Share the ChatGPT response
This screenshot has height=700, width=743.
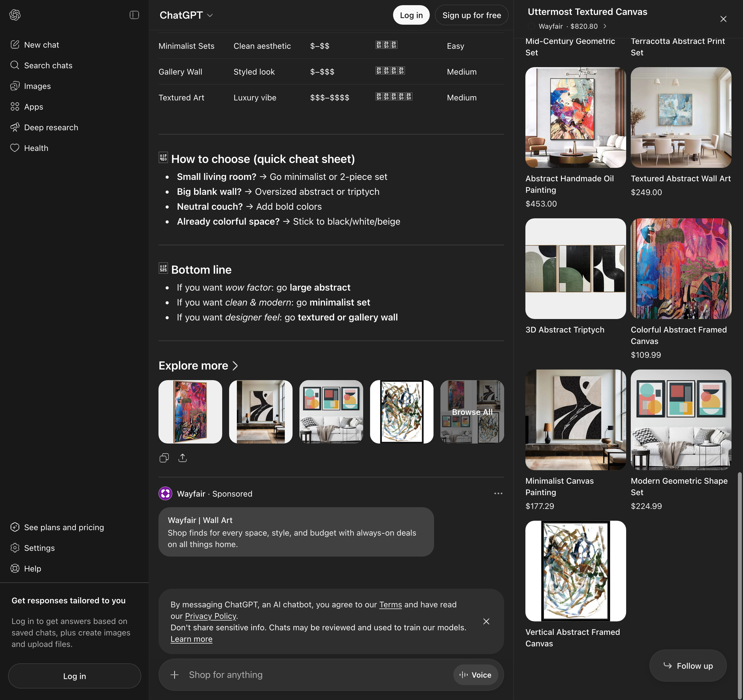pyautogui.click(x=182, y=458)
